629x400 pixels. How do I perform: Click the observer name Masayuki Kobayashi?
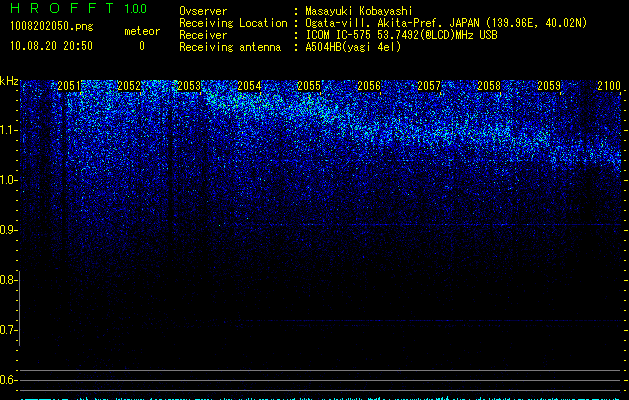(x=359, y=11)
